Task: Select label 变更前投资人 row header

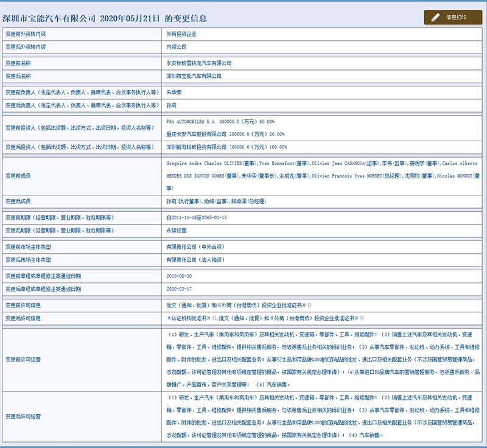Action: pos(80,128)
